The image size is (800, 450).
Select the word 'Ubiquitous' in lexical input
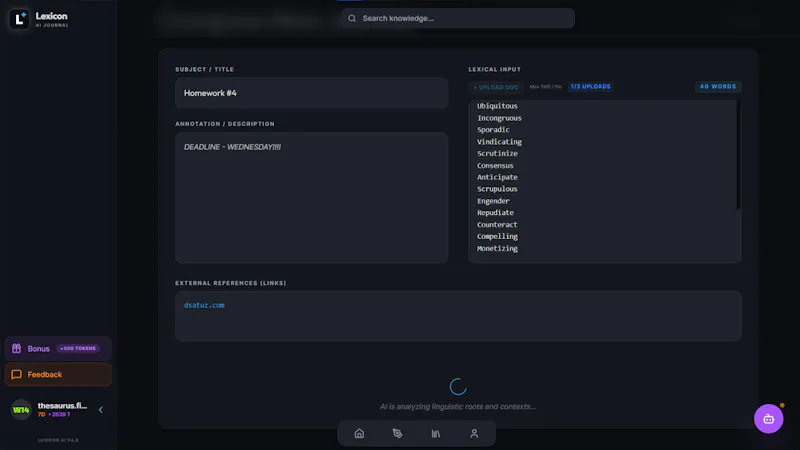[497, 106]
